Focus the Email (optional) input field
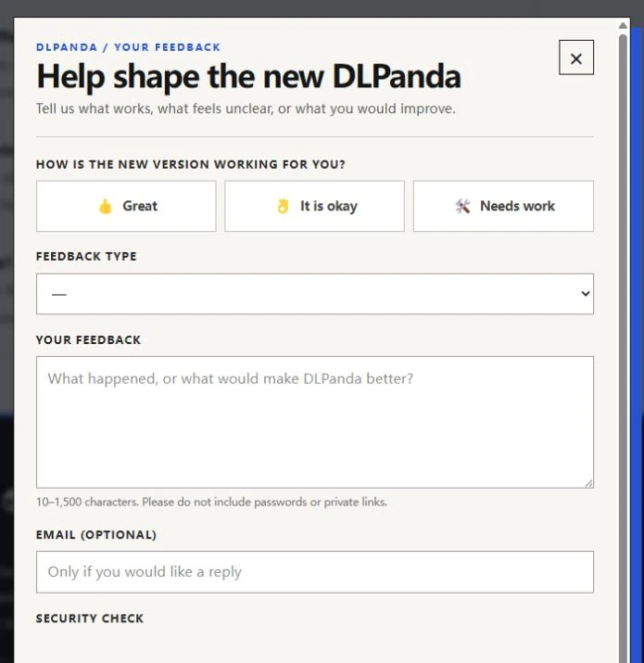 click(x=315, y=572)
